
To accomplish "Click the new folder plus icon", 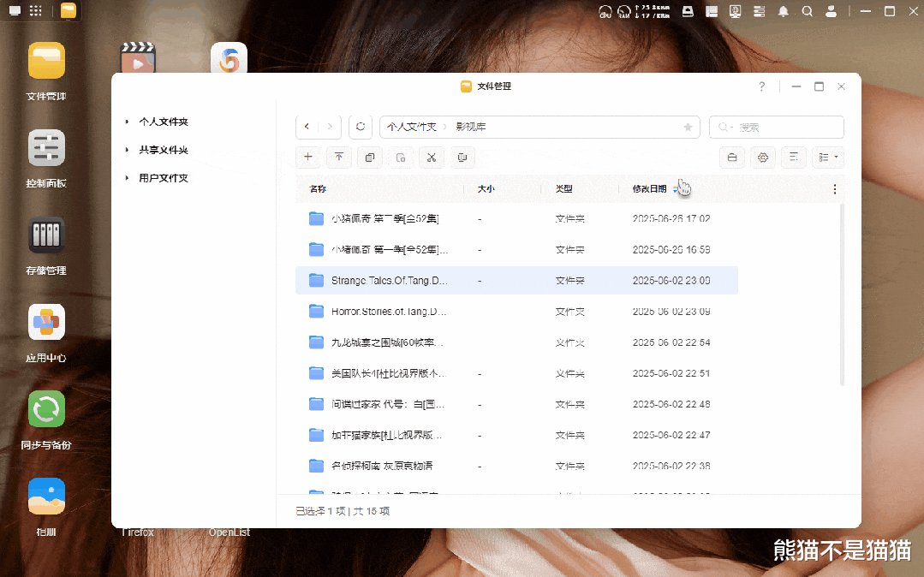I will [307, 158].
